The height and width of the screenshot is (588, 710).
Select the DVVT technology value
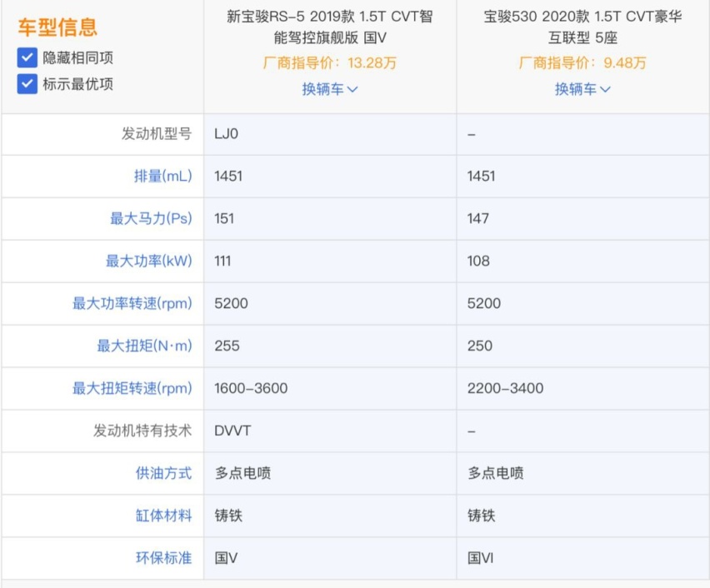[x=232, y=431]
